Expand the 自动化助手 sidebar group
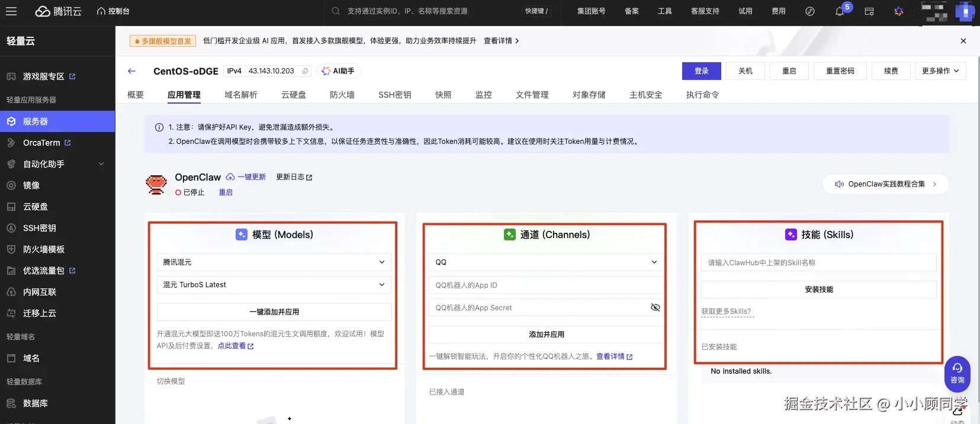Image resolution: width=980 pixels, height=424 pixels. 57,164
